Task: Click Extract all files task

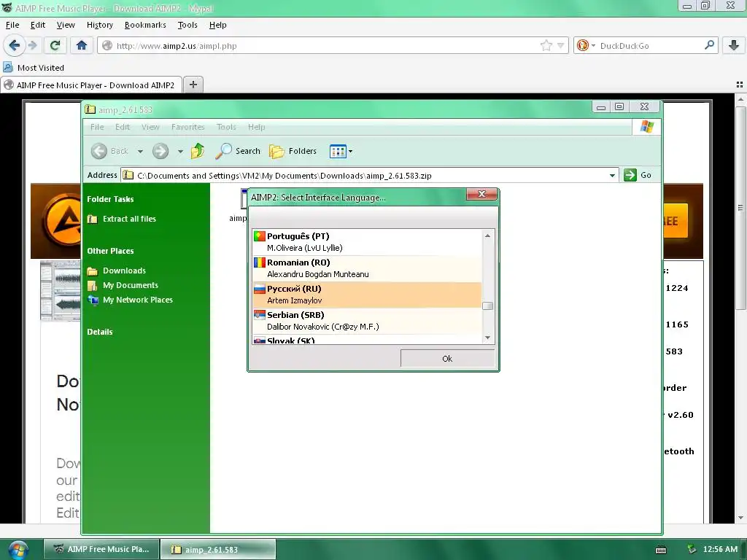Action: click(x=122, y=219)
